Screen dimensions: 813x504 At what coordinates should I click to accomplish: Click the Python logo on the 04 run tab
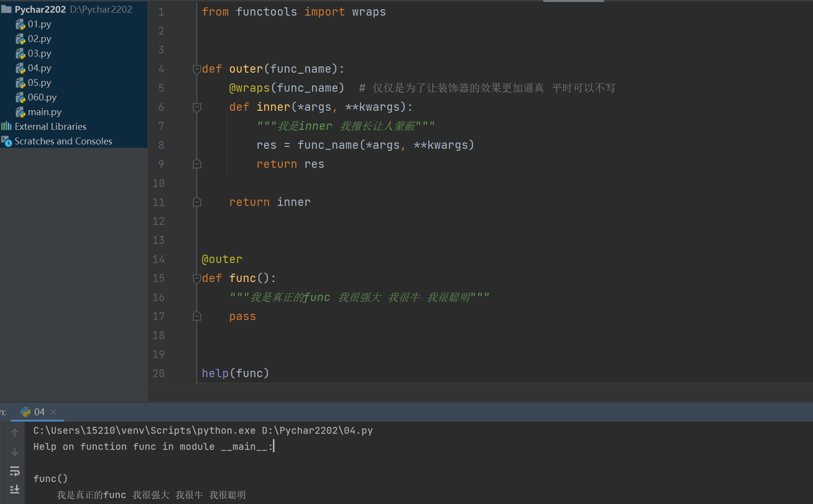pos(25,412)
